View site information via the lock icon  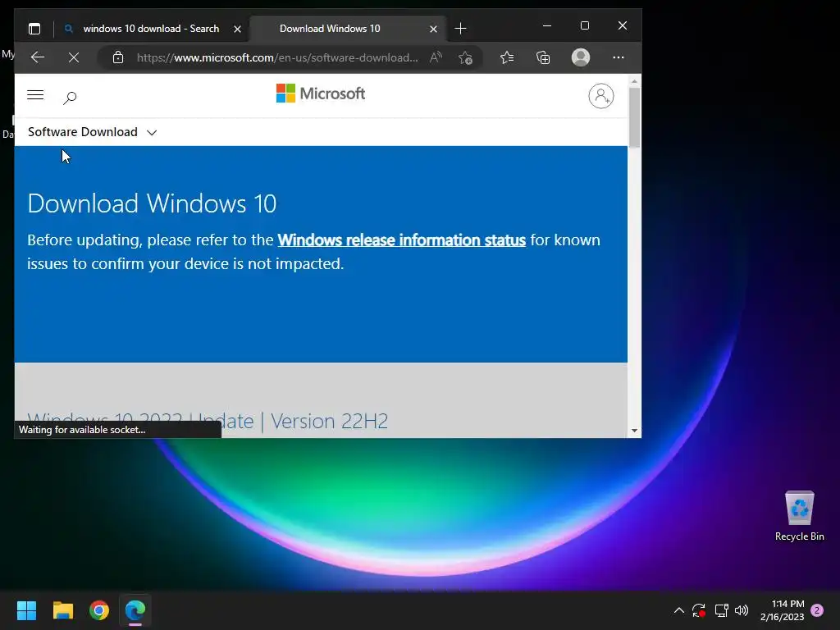[118, 57]
